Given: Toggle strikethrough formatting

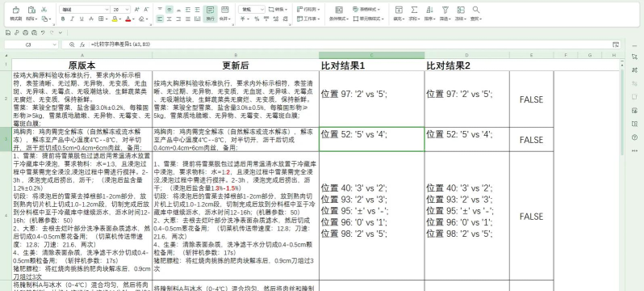Looking at the screenshot, I should point(91,19).
